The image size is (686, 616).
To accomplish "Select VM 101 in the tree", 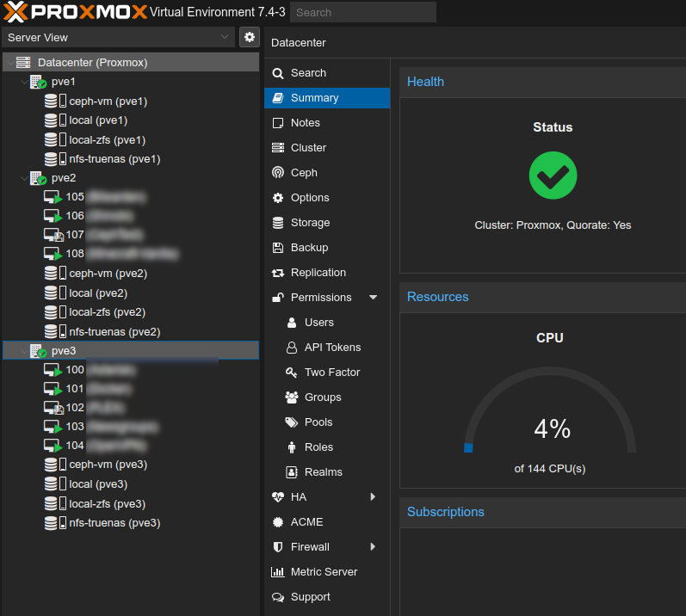I will (x=131, y=389).
